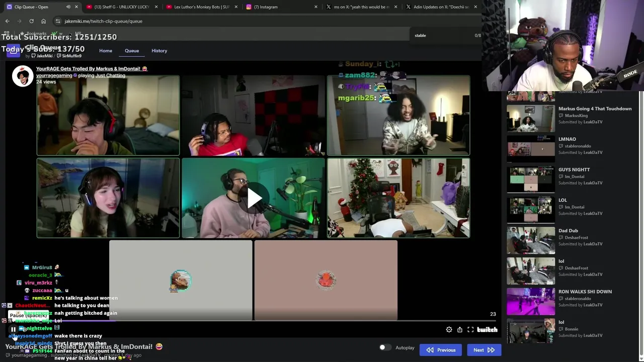644x362 pixels.
Task: Switch to Lex Luthor's Monkey Bots tab
Action: click(x=201, y=7)
